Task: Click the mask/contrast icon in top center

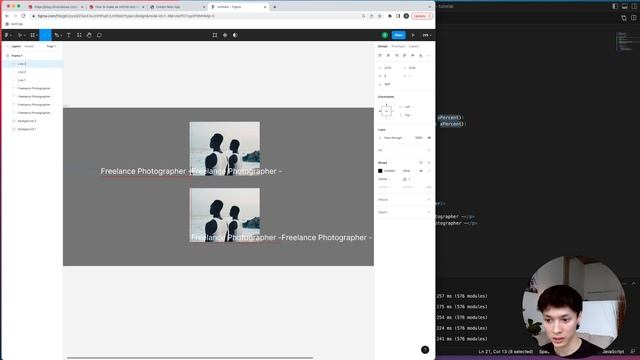Action: point(235,35)
